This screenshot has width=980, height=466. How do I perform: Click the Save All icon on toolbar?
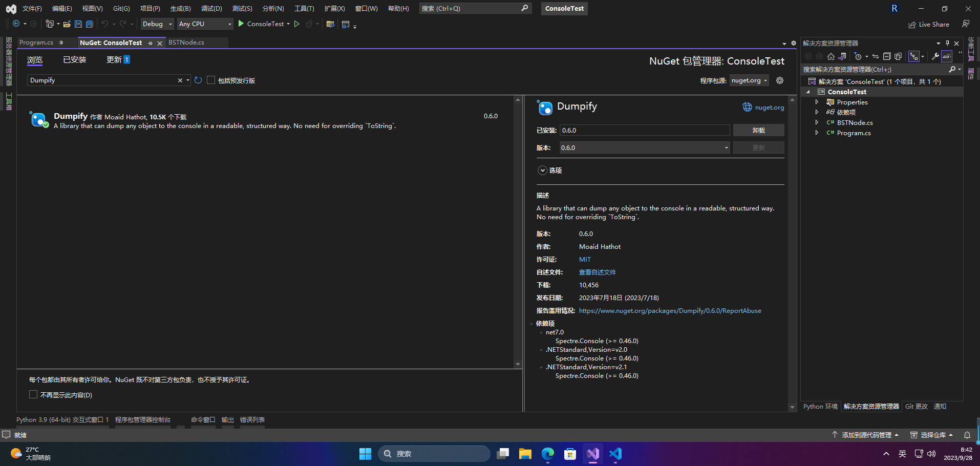click(x=89, y=24)
